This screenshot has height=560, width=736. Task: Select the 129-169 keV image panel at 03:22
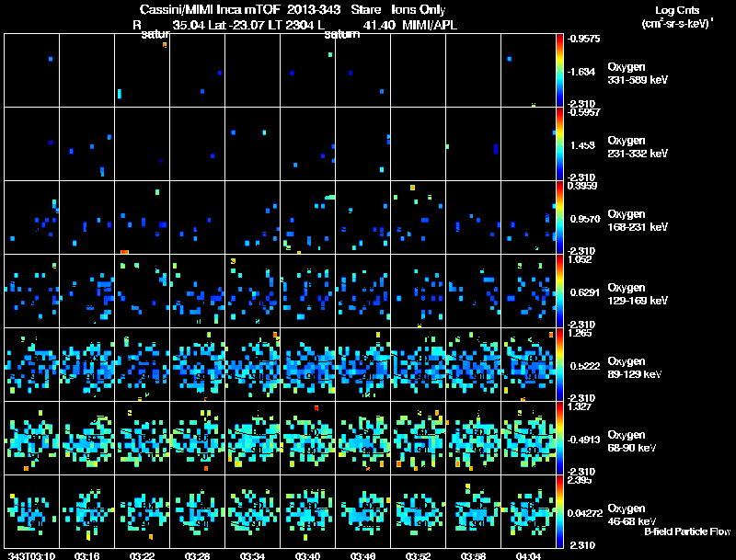[143, 291]
